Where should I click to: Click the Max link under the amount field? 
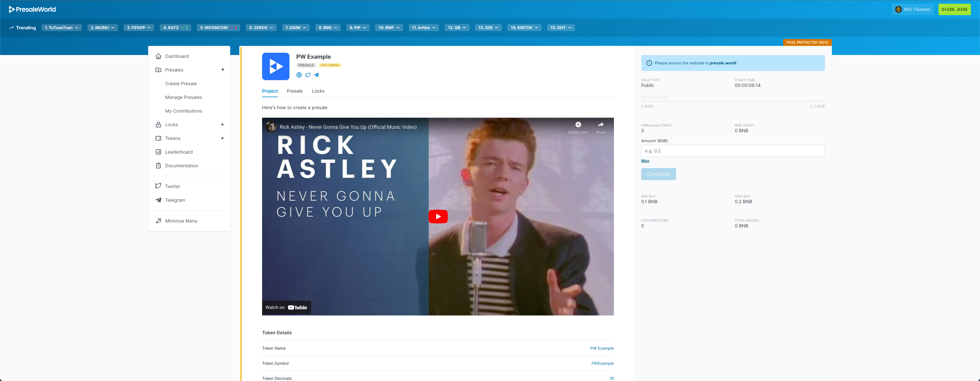tap(645, 161)
